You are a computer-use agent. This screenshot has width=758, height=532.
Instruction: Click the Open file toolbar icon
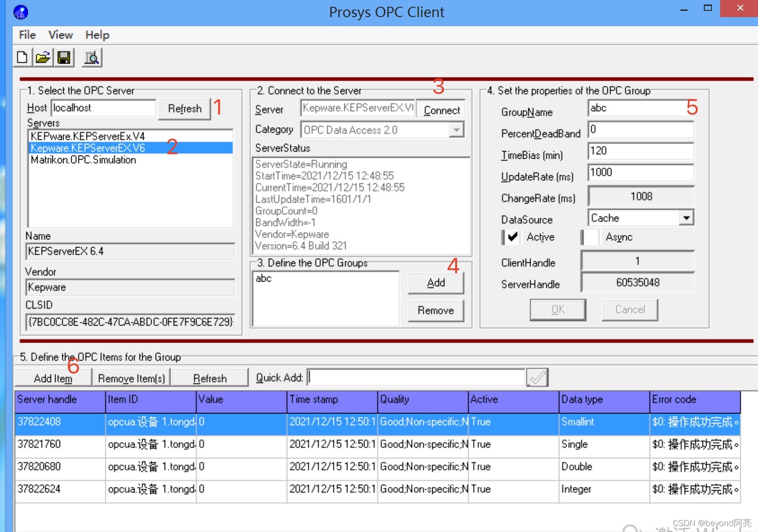click(x=43, y=58)
